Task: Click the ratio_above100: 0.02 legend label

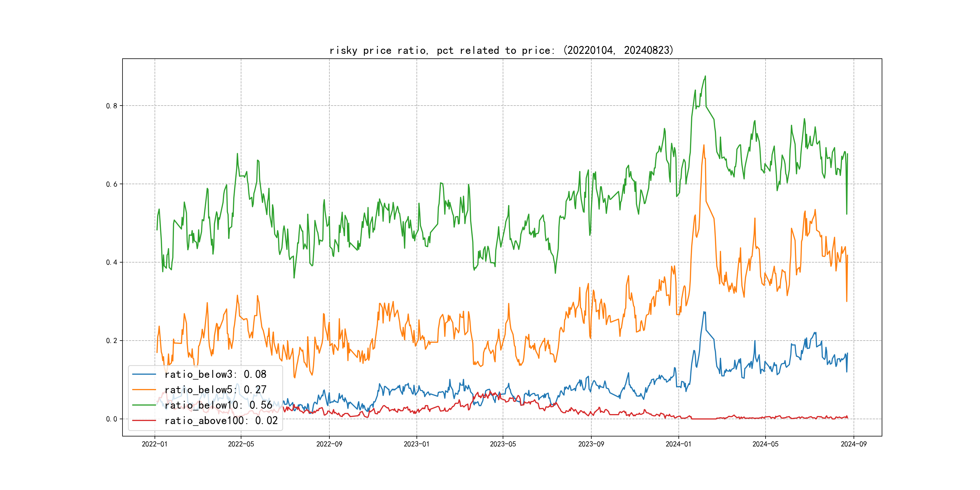Action: click(221, 420)
